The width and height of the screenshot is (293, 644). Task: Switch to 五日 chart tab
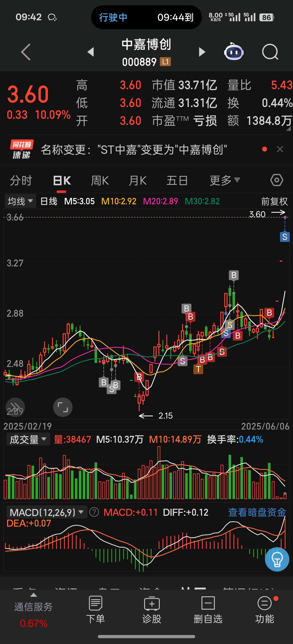point(177,180)
